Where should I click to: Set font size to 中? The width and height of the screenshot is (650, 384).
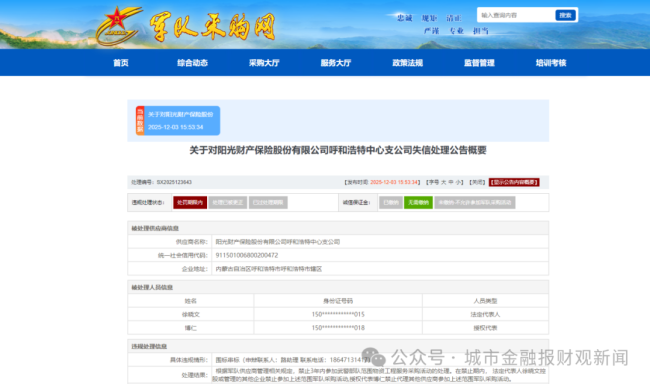pyautogui.click(x=451, y=182)
